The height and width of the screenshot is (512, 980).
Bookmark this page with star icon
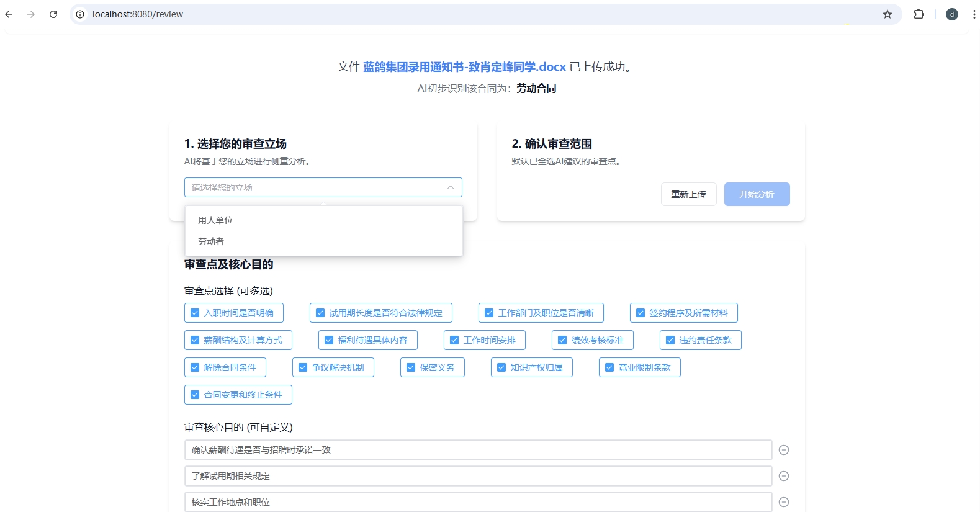(x=888, y=14)
